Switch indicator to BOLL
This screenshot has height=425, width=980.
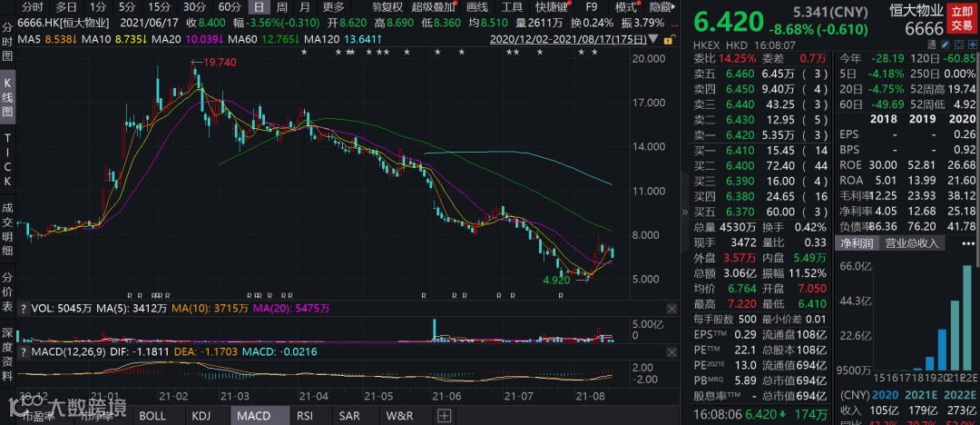point(152,416)
